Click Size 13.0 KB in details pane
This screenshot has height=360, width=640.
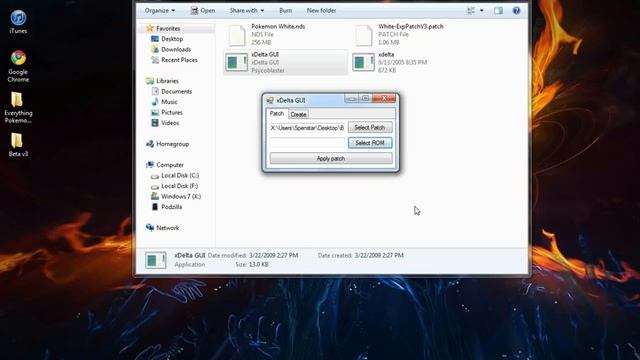click(x=252, y=264)
